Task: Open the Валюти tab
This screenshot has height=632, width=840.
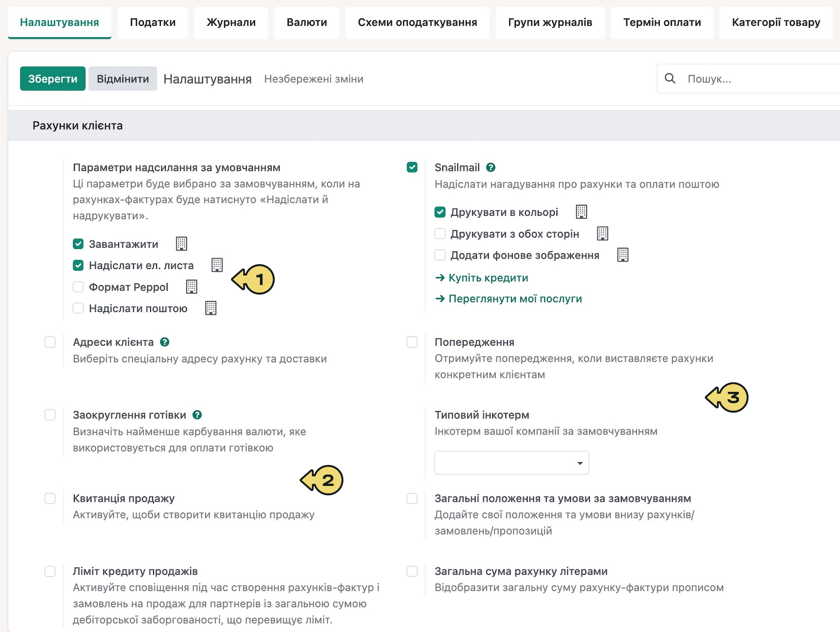Action: pos(307,22)
